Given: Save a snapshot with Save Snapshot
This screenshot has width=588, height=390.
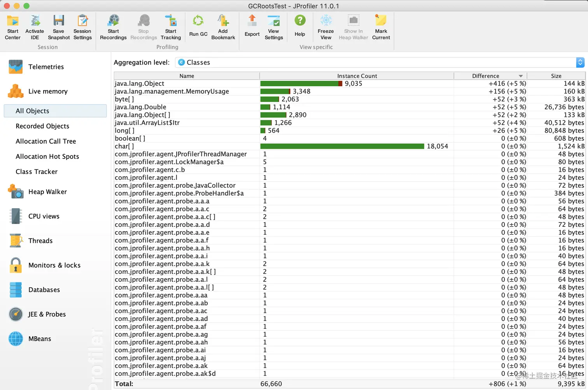Looking at the screenshot, I should 59,27.
